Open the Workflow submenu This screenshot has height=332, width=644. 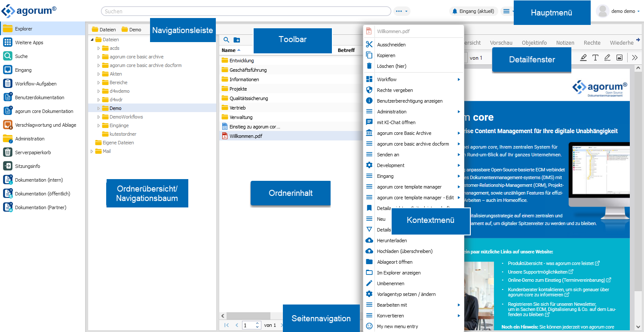click(x=414, y=79)
